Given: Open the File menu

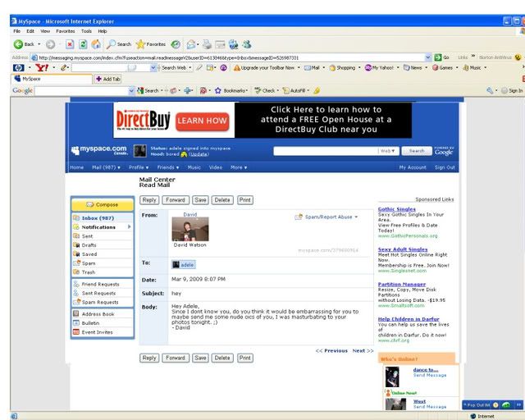Looking at the screenshot, I should pos(16,31).
